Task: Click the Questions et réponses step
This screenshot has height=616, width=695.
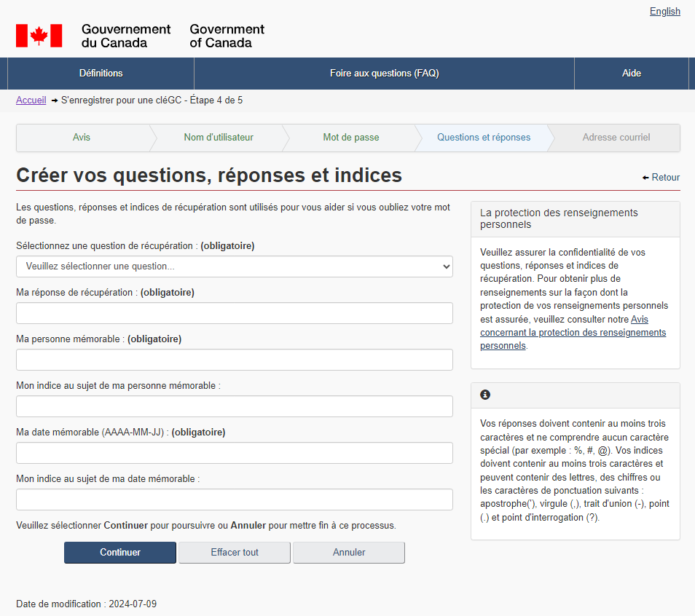Action: [483, 137]
